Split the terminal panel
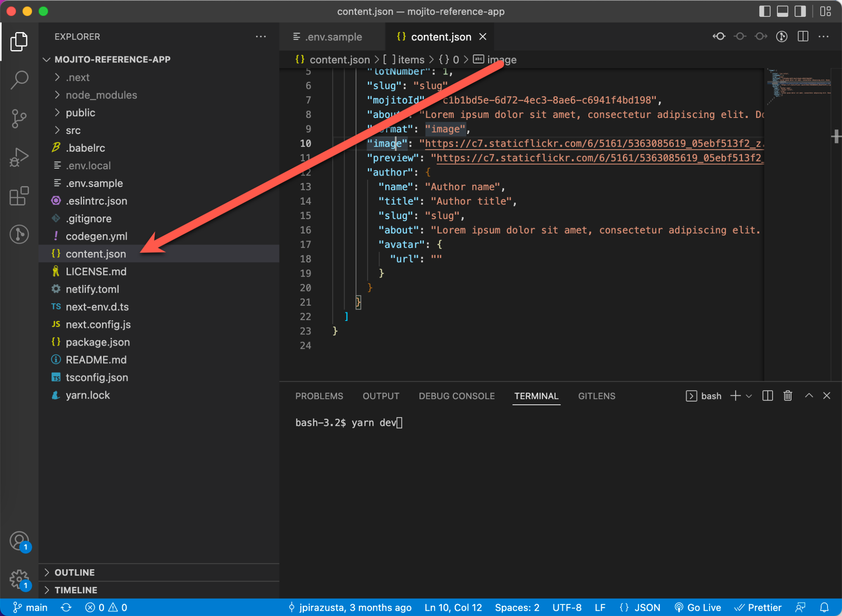842x616 pixels. click(x=767, y=396)
